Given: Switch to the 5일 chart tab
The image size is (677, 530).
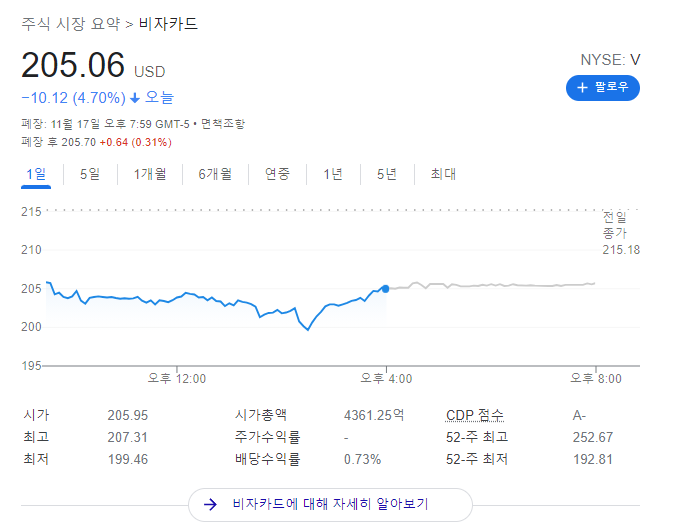Looking at the screenshot, I should [90, 174].
